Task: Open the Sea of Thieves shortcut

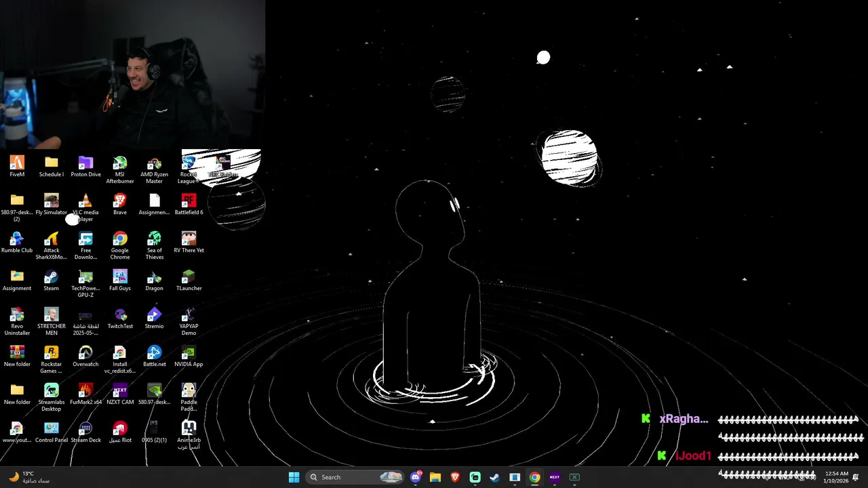Action: [154, 246]
